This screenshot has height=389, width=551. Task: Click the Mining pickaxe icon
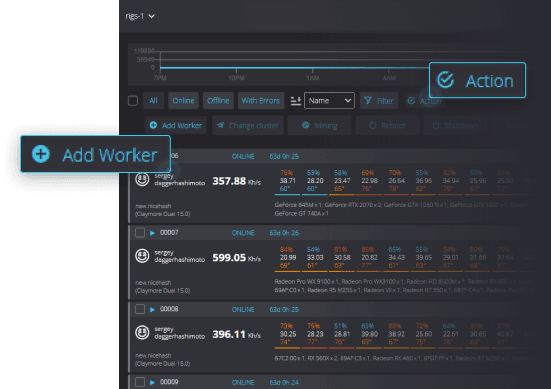coord(306,125)
